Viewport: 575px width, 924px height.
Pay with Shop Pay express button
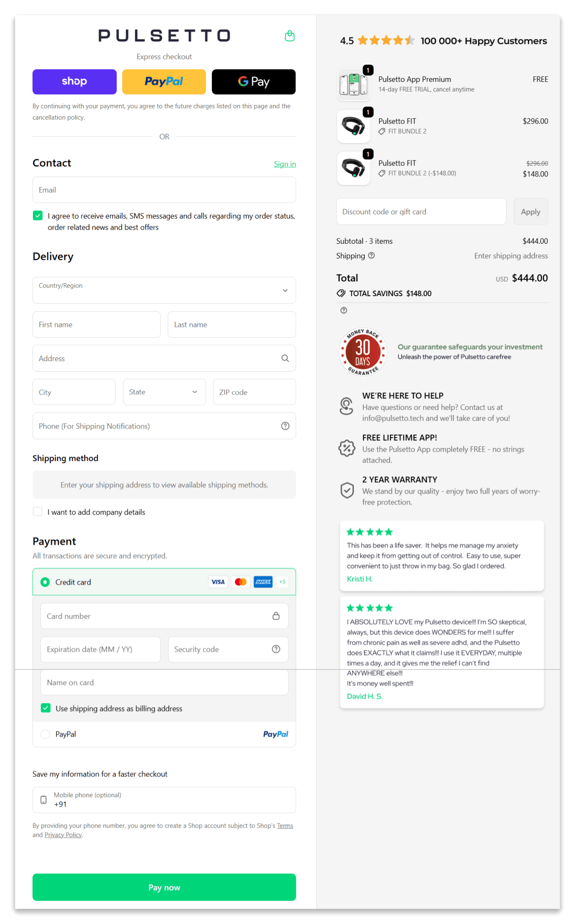coord(75,82)
